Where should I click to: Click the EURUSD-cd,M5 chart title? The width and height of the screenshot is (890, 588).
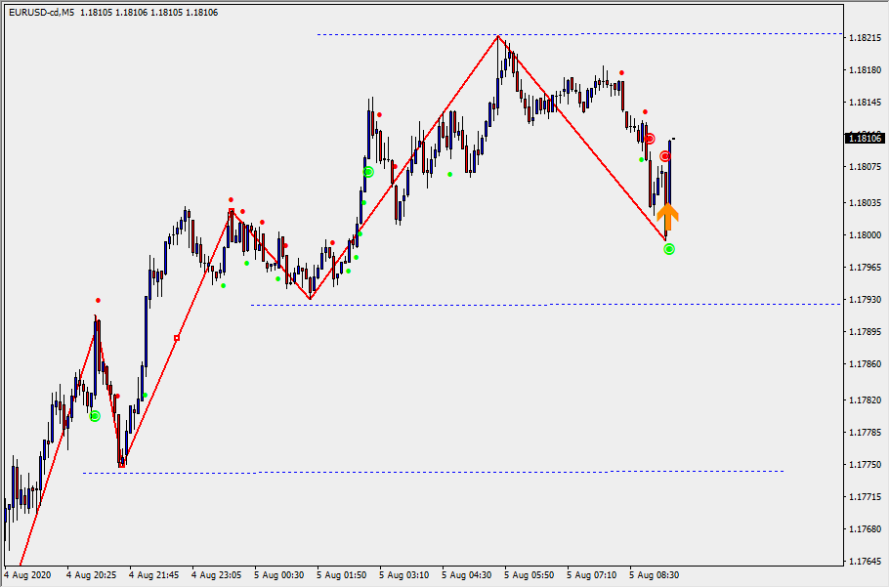(39, 13)
